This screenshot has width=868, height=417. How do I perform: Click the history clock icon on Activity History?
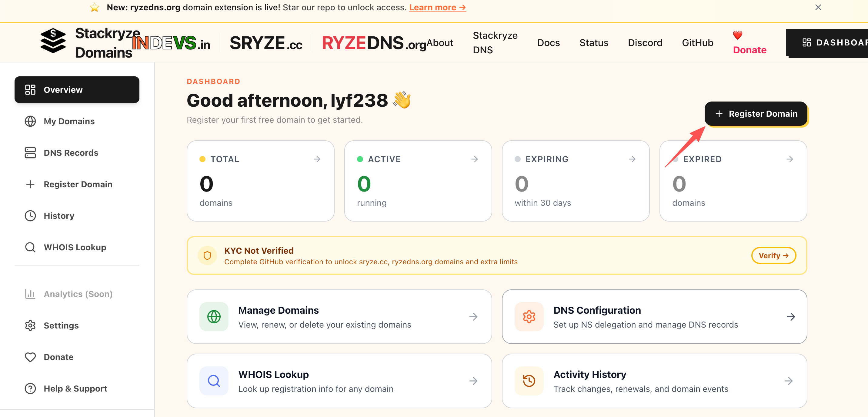coord(529,381)
